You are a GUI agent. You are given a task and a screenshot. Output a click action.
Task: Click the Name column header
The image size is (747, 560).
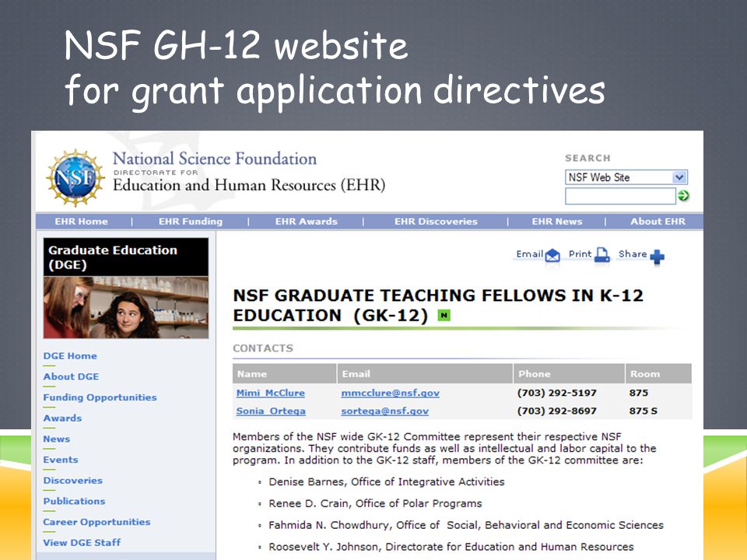point(284,374)
